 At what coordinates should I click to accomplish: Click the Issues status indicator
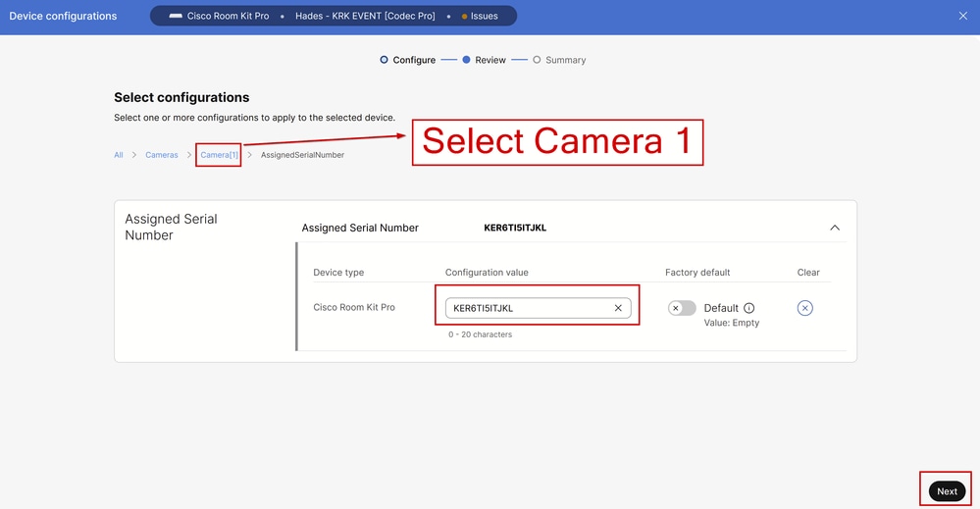pos(480,17)
